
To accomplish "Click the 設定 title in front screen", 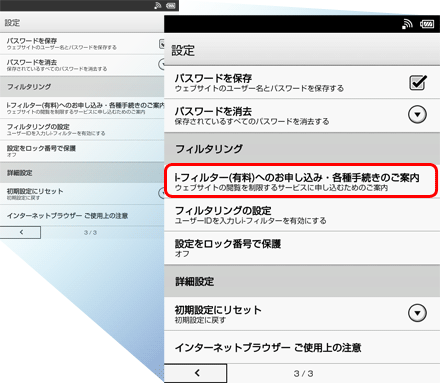I will [183, 51].
